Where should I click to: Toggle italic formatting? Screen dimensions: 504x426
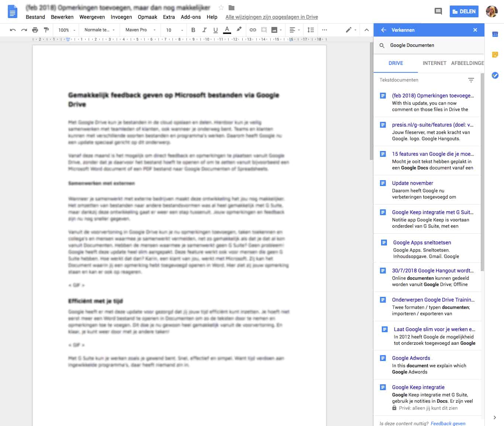coord(204,30)
